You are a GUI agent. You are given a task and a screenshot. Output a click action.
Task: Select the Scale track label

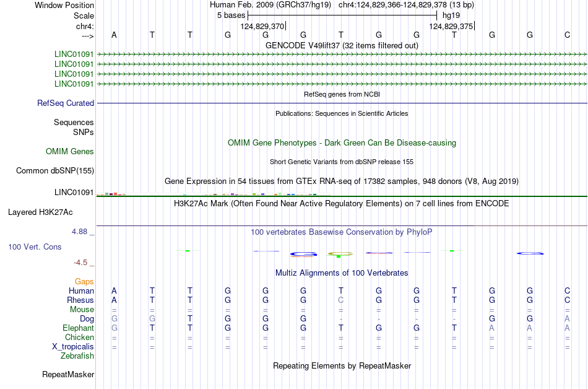coord(84,15)
